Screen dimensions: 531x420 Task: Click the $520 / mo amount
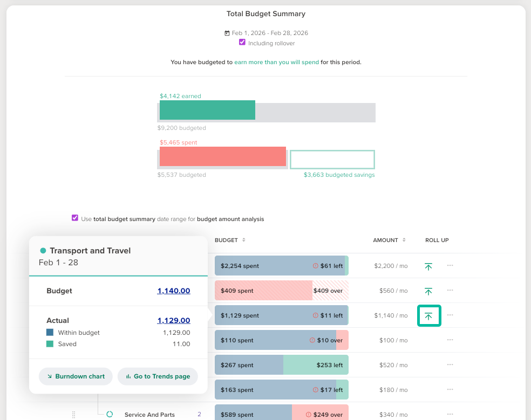(393, 365)
